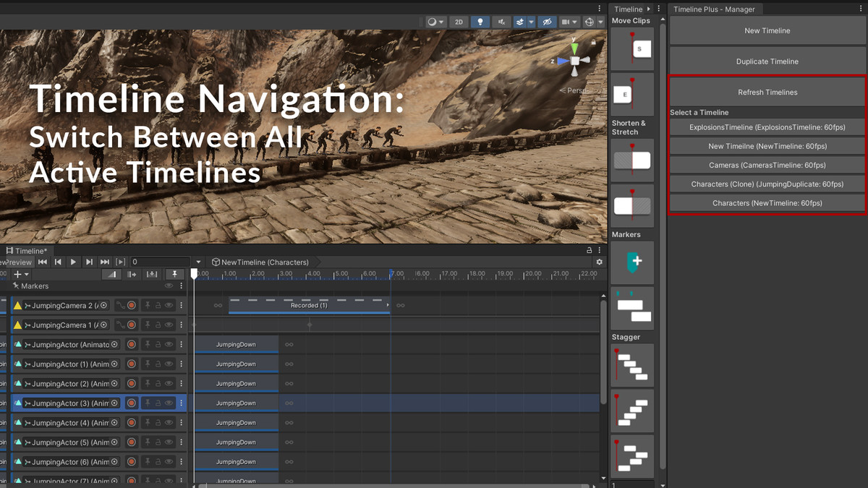The image size is (868, 488).
Task: Select the Cameras (CamerasTimeline: 60fps) timeline
Action: 767,165
